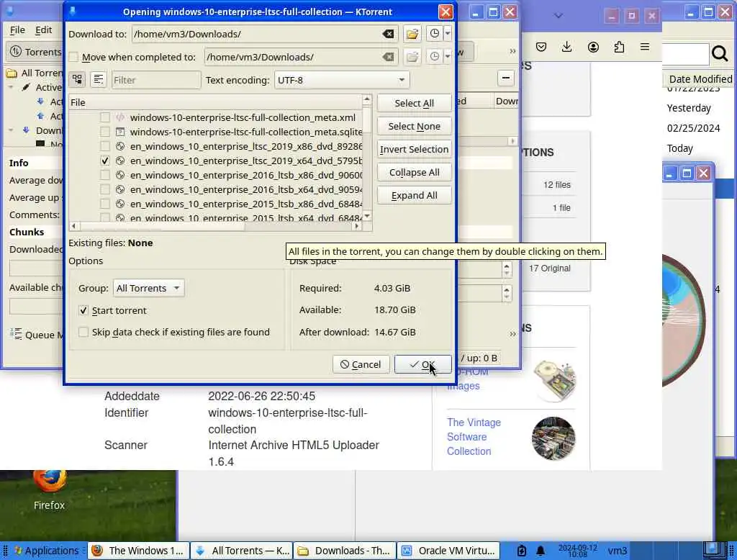
Task: Click the Expand All button
Action: pos(414,195)
